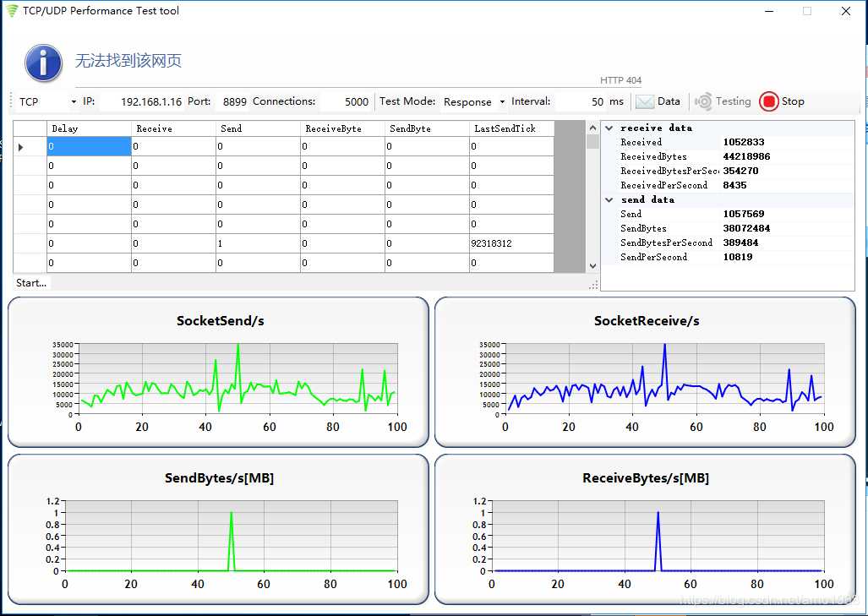868x616 pixels.
Task: Sort by the Receive column header
Action: click(x=173, y=128)
